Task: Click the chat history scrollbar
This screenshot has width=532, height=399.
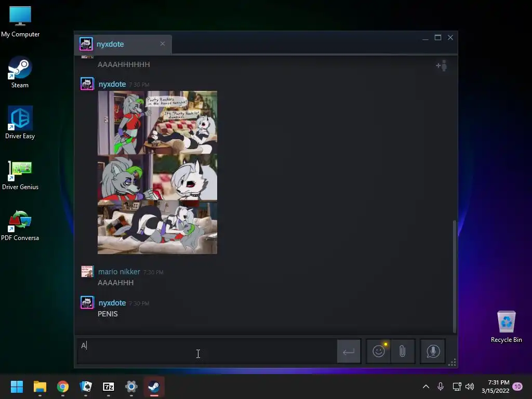Action: [455, 276]
